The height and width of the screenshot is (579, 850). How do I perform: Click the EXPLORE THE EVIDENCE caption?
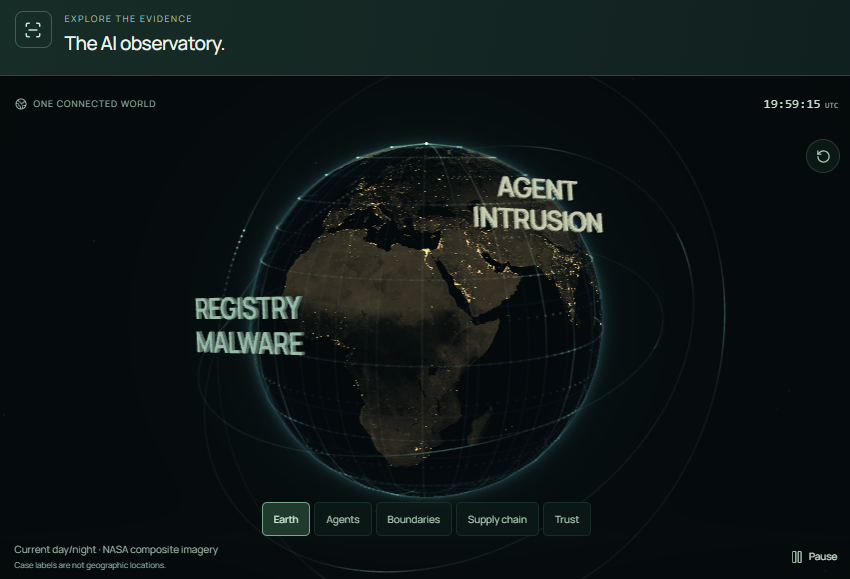point(128,19)
